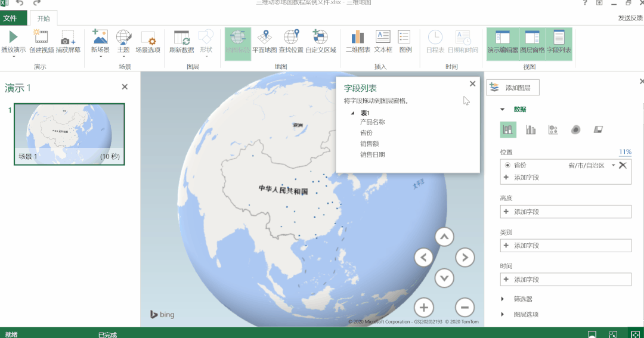
Task: Choose region chart type
Action: click(599, 130)
